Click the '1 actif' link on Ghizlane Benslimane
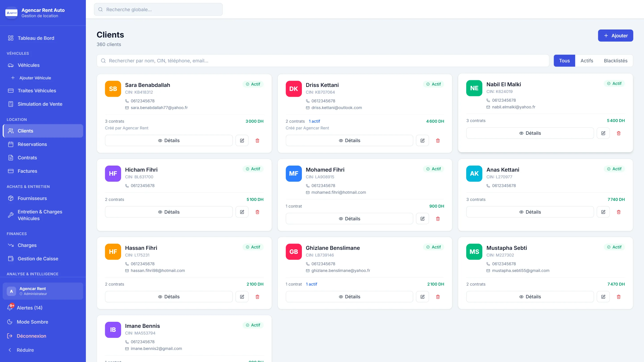 point(311,284)
